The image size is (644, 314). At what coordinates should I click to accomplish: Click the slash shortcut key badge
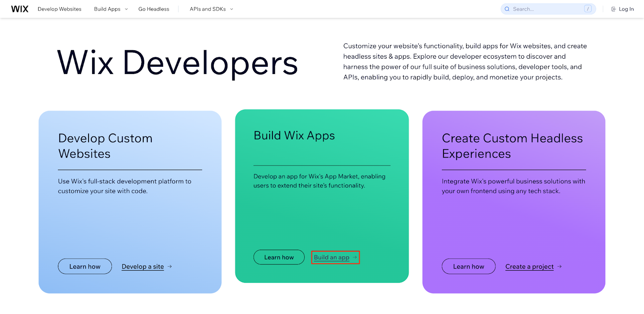588,9
